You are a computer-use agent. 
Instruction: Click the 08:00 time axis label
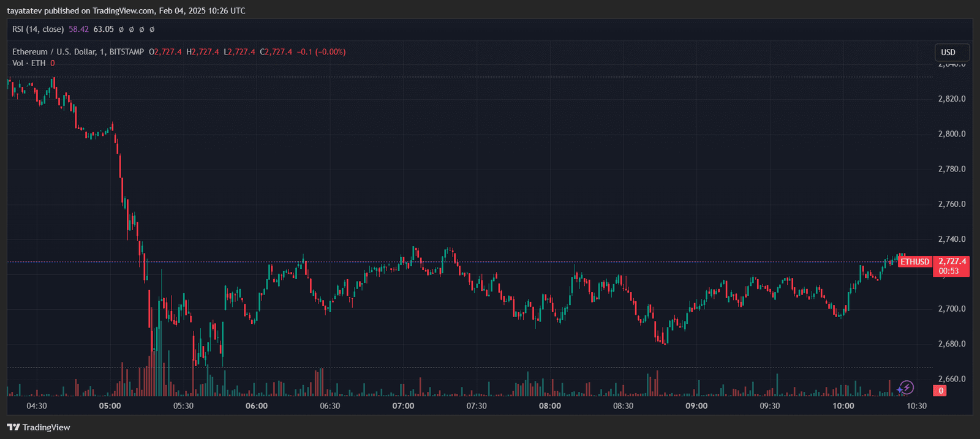coord(550,406)
